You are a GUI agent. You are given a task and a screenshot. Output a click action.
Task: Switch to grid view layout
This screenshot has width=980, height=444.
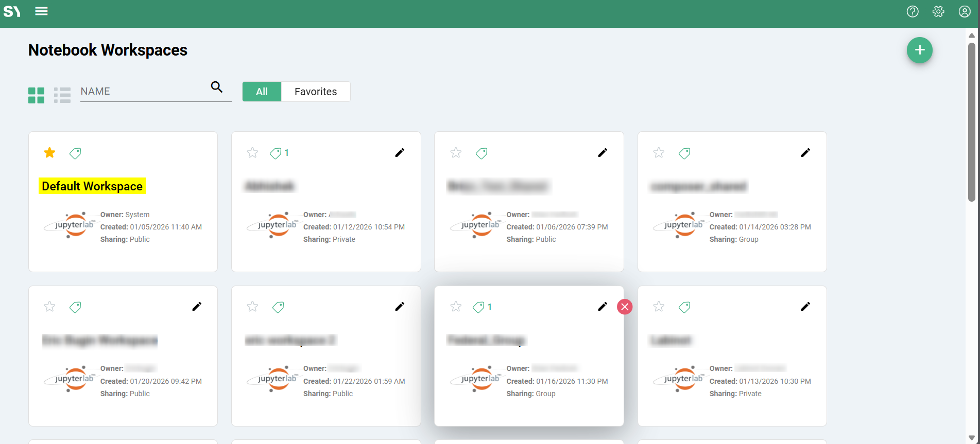tap(36, 95)
